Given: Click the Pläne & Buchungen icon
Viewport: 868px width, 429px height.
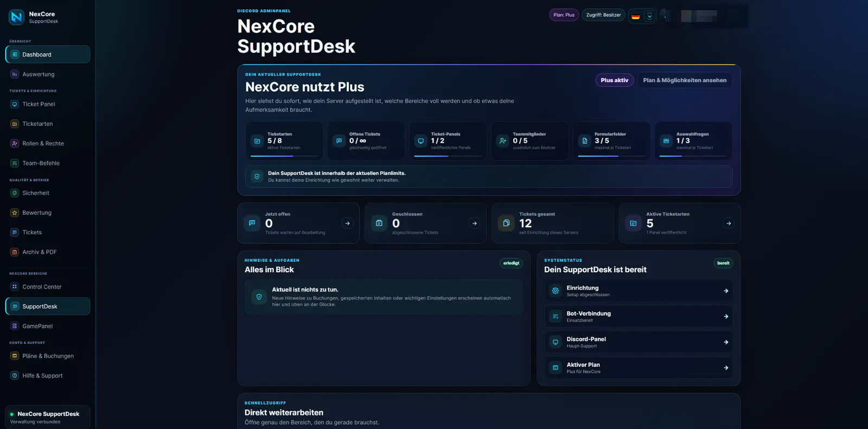Looking at the screenshot, I should pos(15,356).
